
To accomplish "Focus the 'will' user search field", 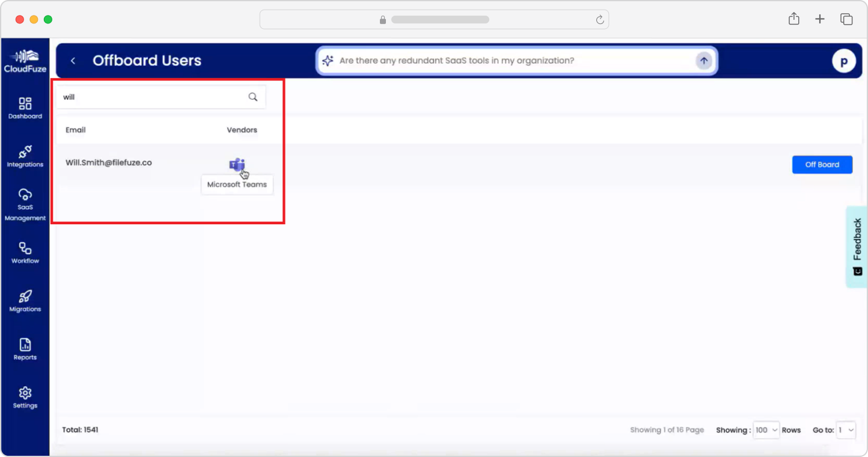I will [161, 97].
